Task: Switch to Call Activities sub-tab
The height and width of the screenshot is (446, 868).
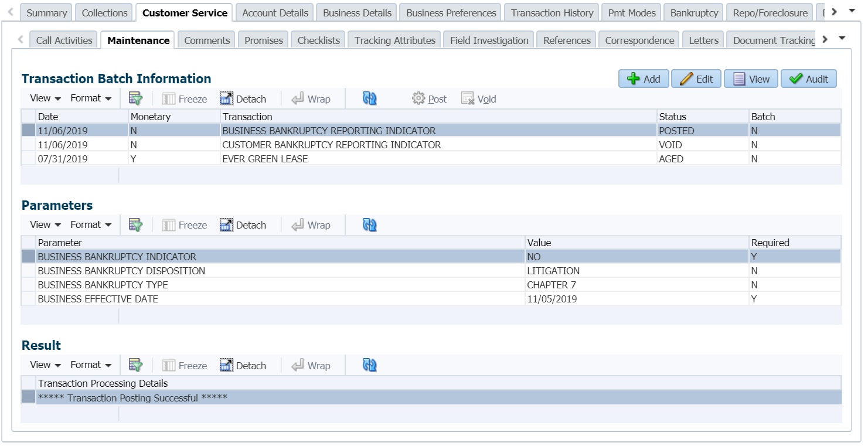Action: [64, 40]
